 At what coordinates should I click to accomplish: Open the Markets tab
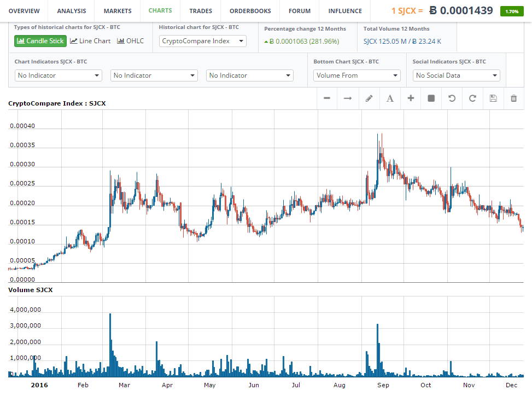(118, 11)
